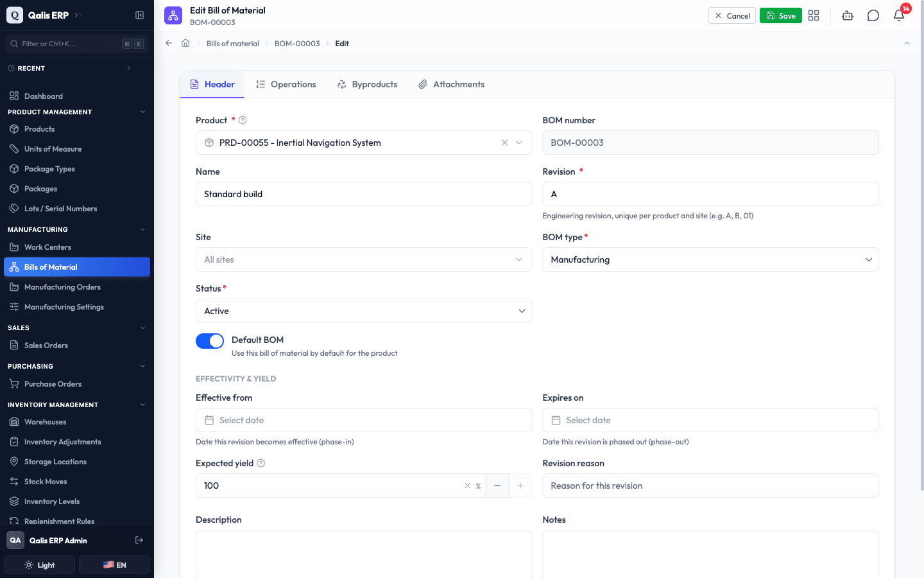Clear the selected Product value
924x578 pixels.
click(504, 143)
